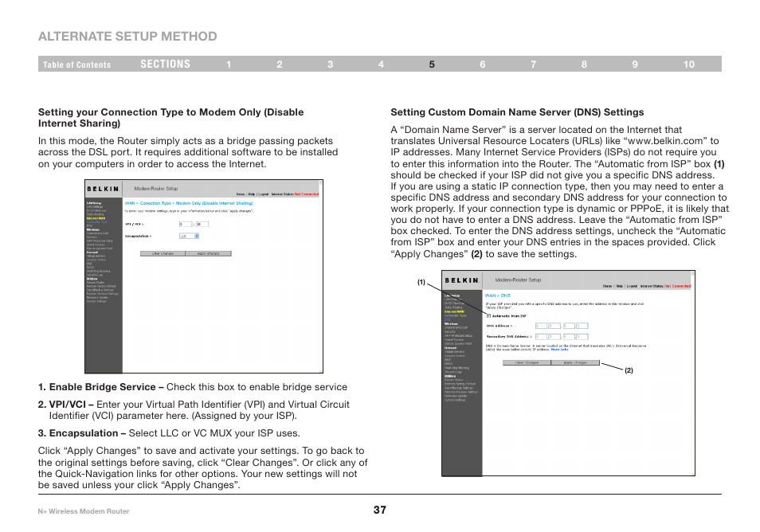The width and height of the screenshot is (760, 532).
Task: Click Logout link in Modem Only screenshot header
Action: pyautogui.click(x=264, y=194)
